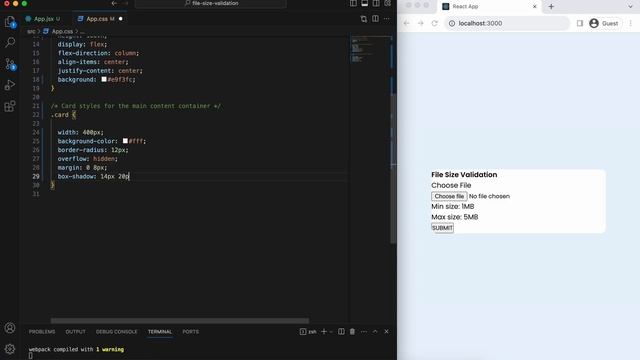640x360 pixels.
Task: Open a new browser tab
Action: (551, 7)
